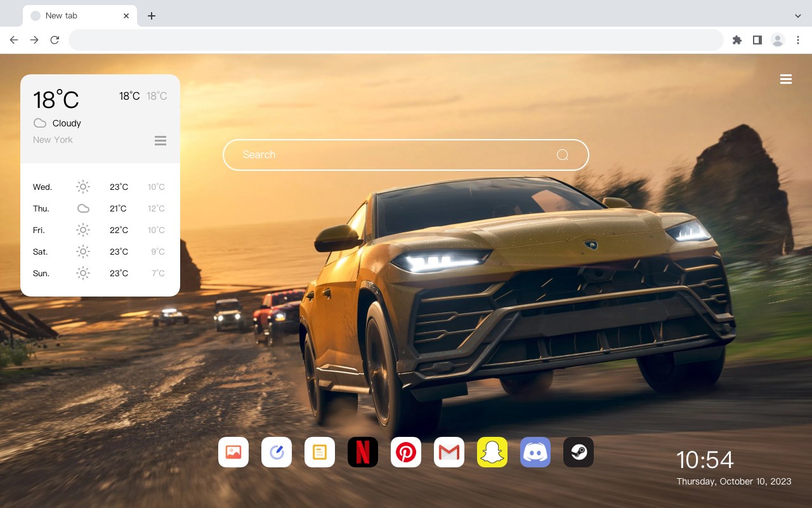Click the New York location label
The width and height of the screenshot is (812, 508).
click(53, 140)
